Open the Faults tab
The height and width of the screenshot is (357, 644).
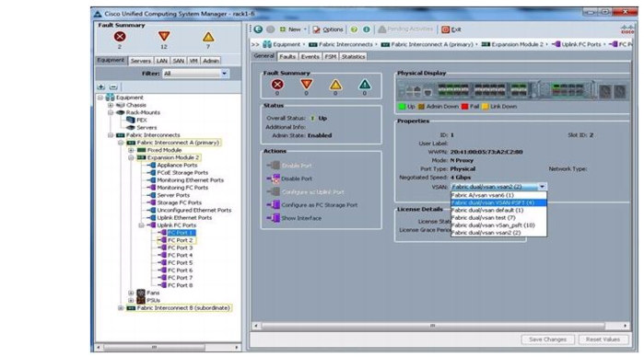click(x=287, y=57)
